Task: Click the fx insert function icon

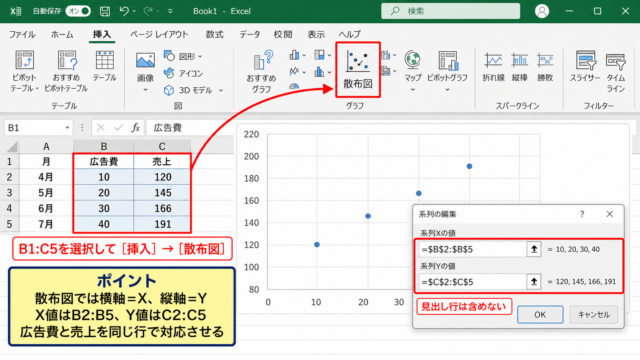Action: pyautogui.click(x=136, y=128)
